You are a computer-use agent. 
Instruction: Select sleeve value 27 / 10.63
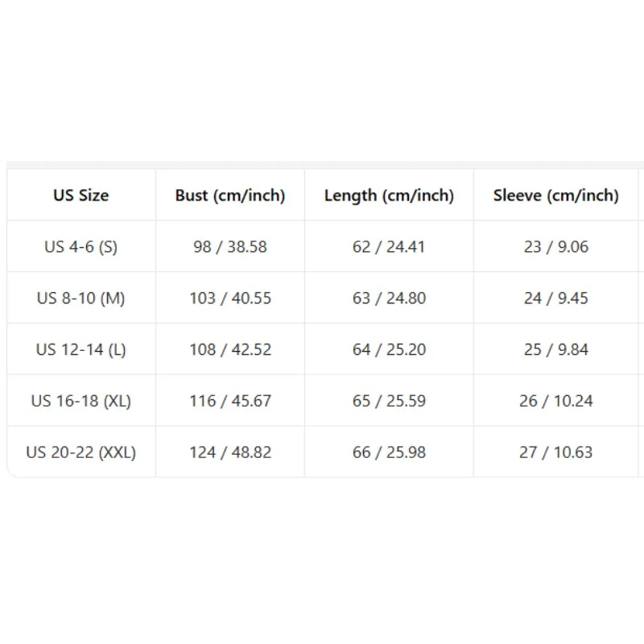click(x=555, y=452)
